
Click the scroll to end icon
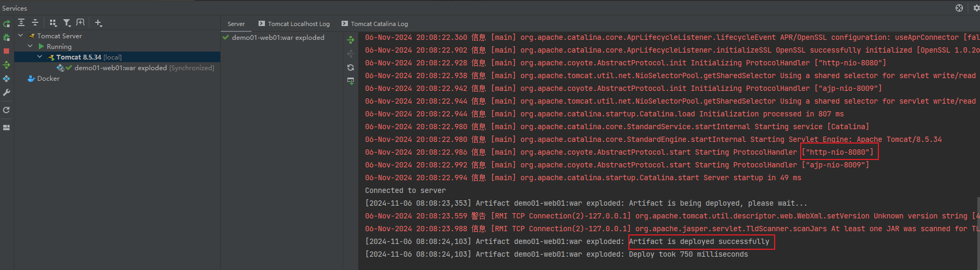tap(351, 81)
